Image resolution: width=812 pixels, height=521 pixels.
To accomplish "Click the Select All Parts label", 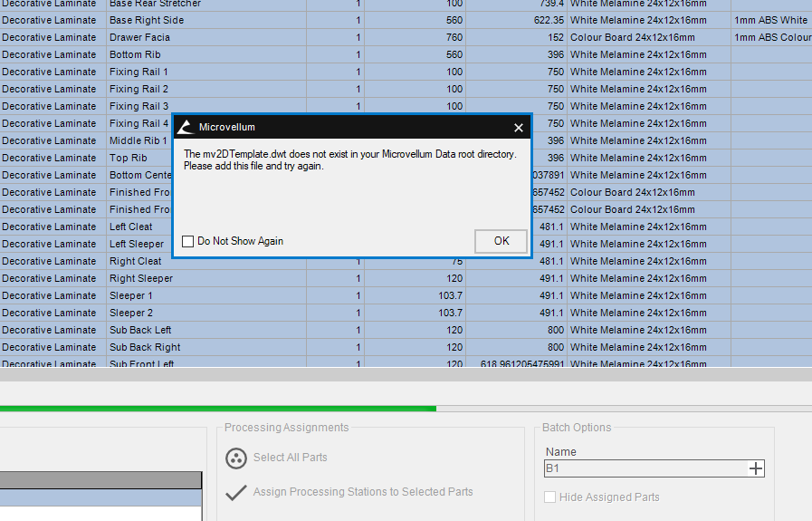I will [x=290, y=458].
